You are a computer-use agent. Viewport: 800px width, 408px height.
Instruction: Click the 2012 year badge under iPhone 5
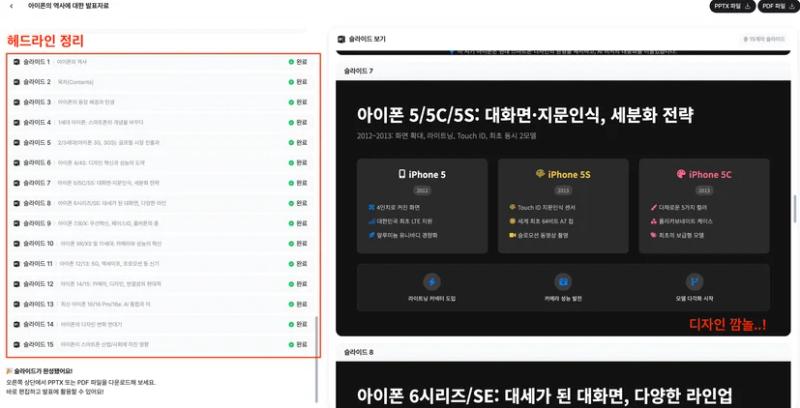click(422, 190)
